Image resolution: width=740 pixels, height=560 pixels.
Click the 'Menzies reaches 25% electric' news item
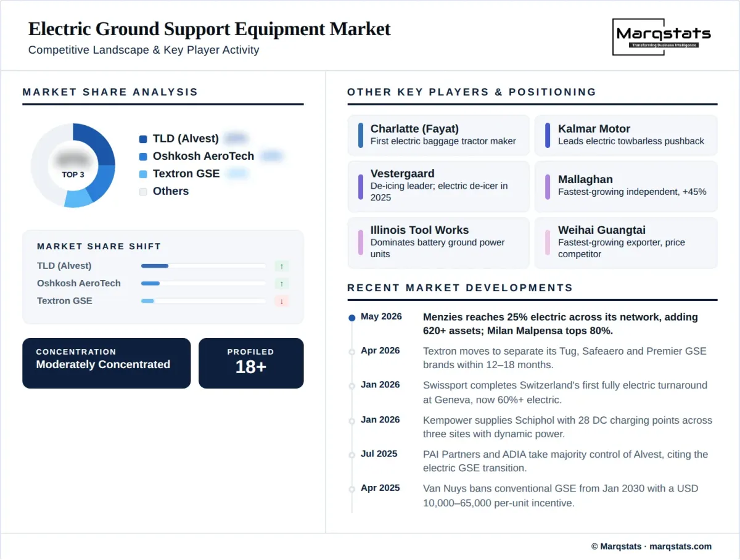pyautogui.click(x=561, y=324)
